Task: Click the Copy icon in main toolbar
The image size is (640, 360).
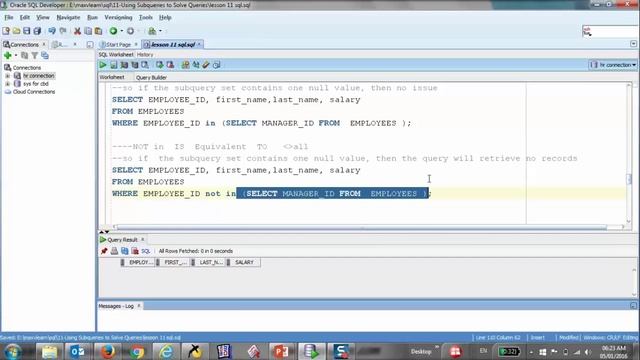Action: click(88, 31)
